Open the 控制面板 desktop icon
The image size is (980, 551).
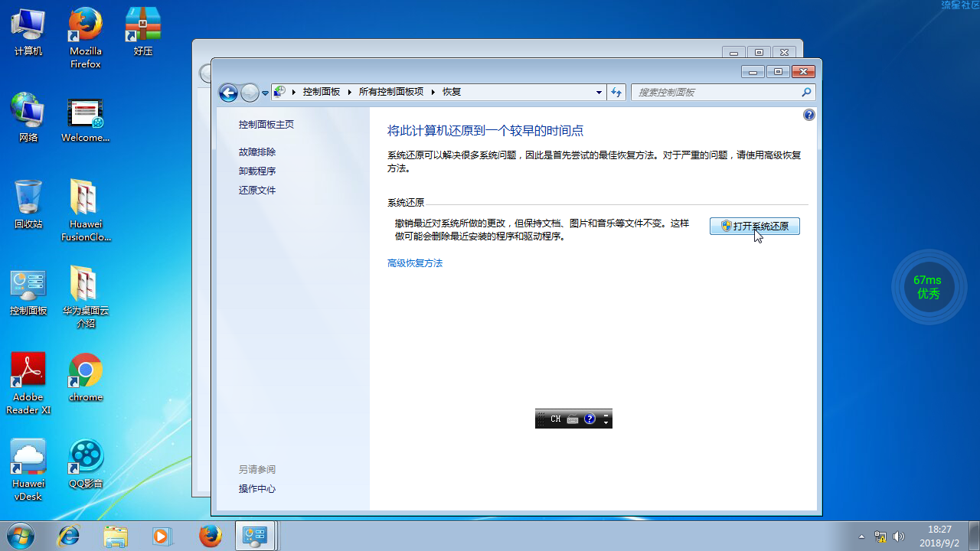tap(28, 291)
